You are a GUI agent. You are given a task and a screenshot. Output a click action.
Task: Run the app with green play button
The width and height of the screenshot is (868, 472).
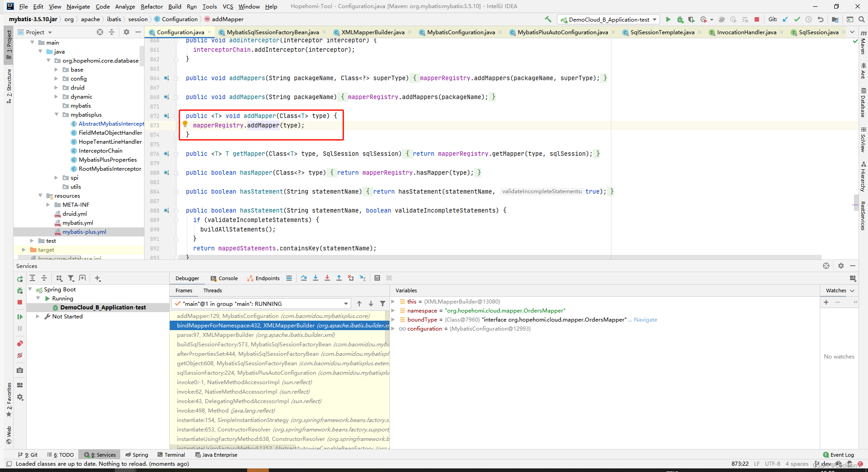coord(668,19)
